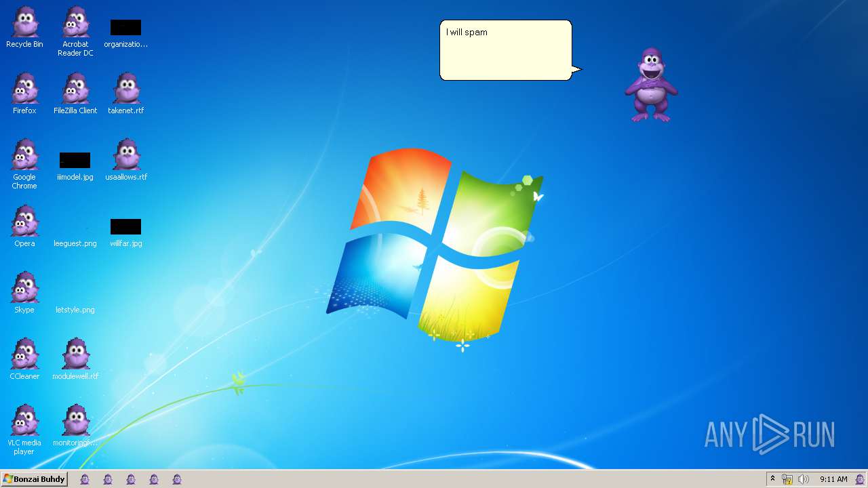Launch the Opera browser shortcut
The height and width of the screenshot is (488, 868).
(24, 227)
